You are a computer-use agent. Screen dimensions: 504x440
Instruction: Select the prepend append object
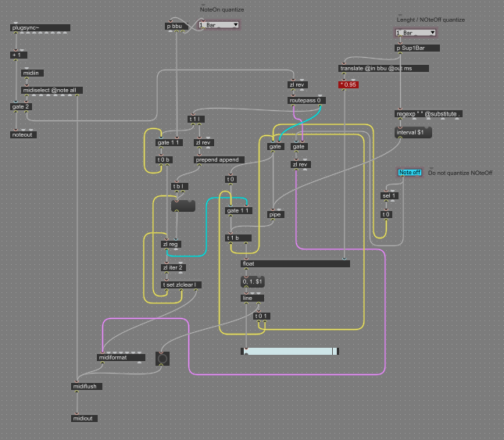[x=219, y=159]
